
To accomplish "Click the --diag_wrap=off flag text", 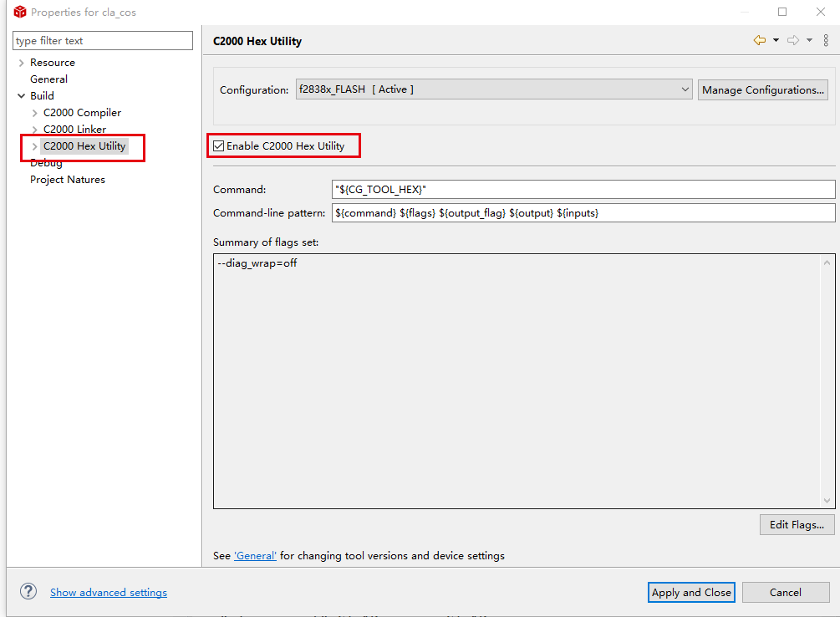I will 257,263.
